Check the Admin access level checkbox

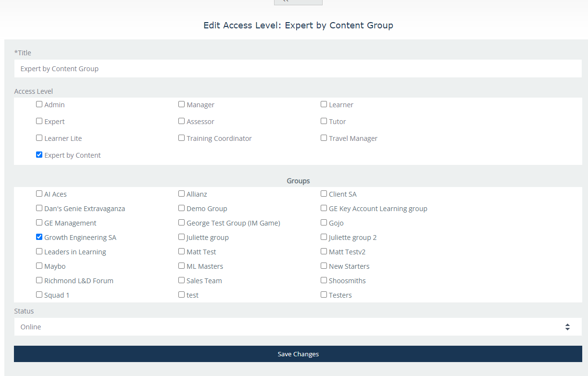[39, 104]
